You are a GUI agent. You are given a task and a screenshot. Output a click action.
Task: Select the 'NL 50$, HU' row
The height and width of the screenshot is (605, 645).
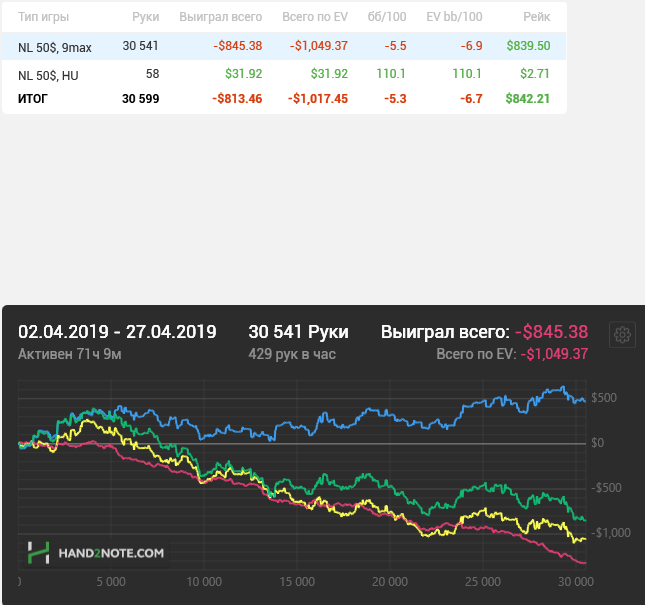pos(284,74)
